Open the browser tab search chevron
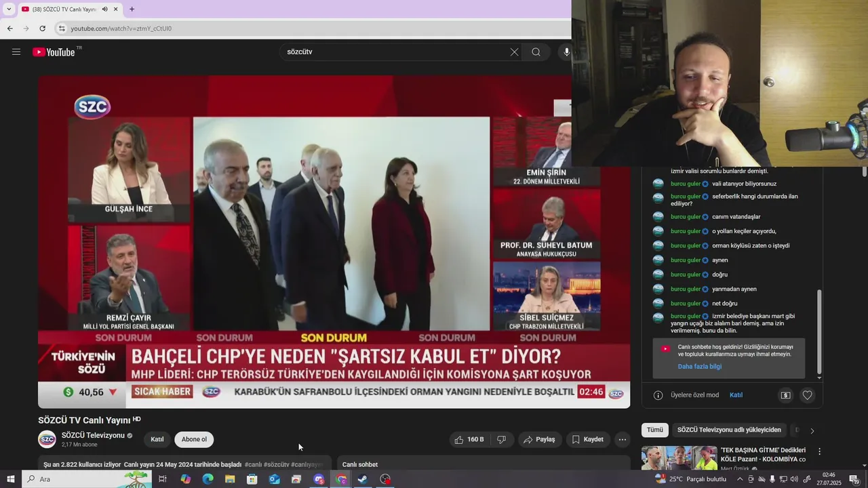 [8, 9]
